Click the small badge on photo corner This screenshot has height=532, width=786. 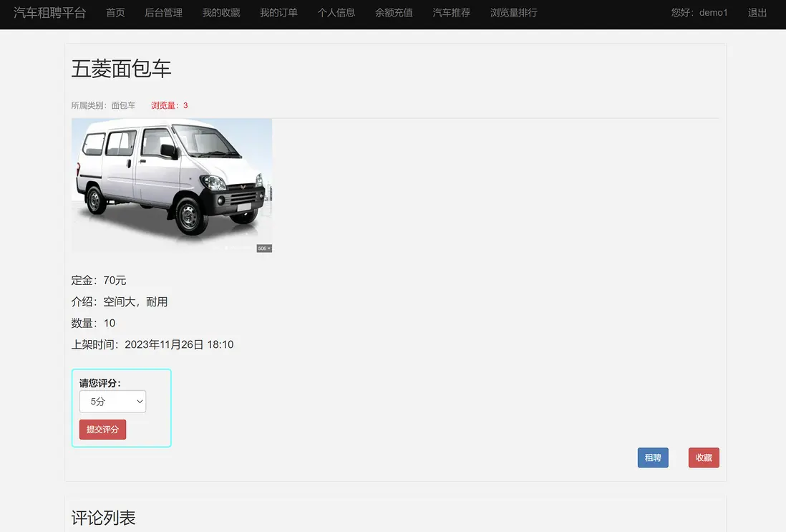264,248
